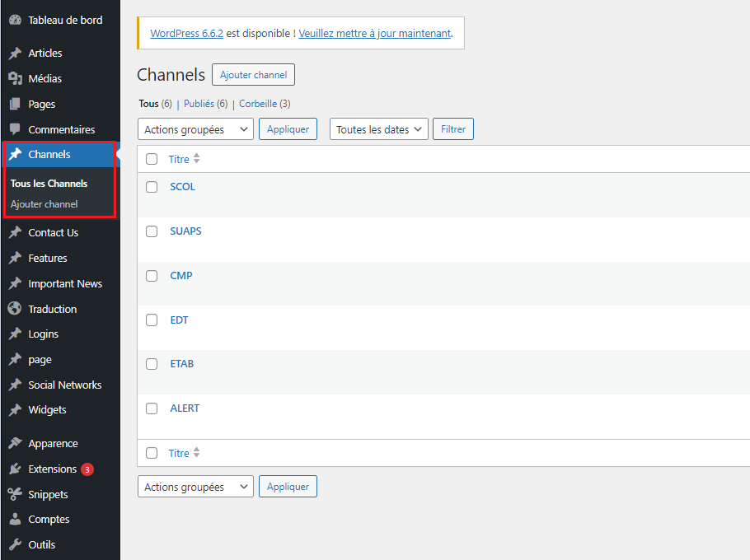Click the Traduction globe icon

pos(15,309)
